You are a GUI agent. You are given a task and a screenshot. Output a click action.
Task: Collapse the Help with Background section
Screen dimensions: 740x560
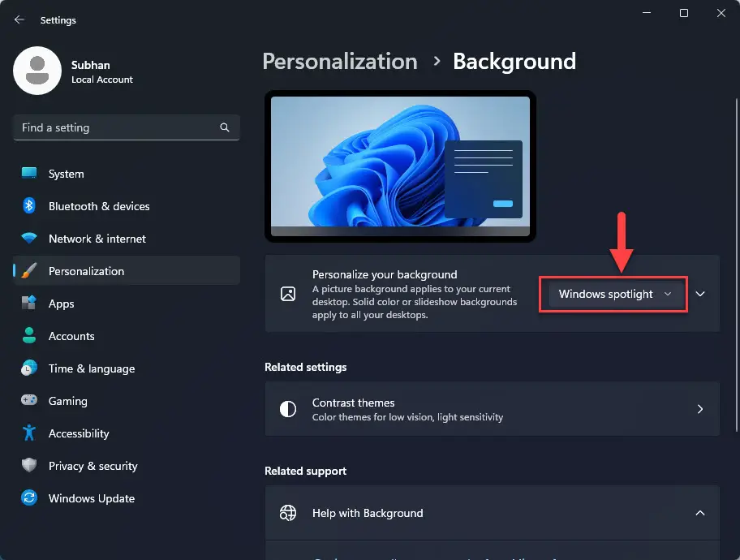point(700,513)
